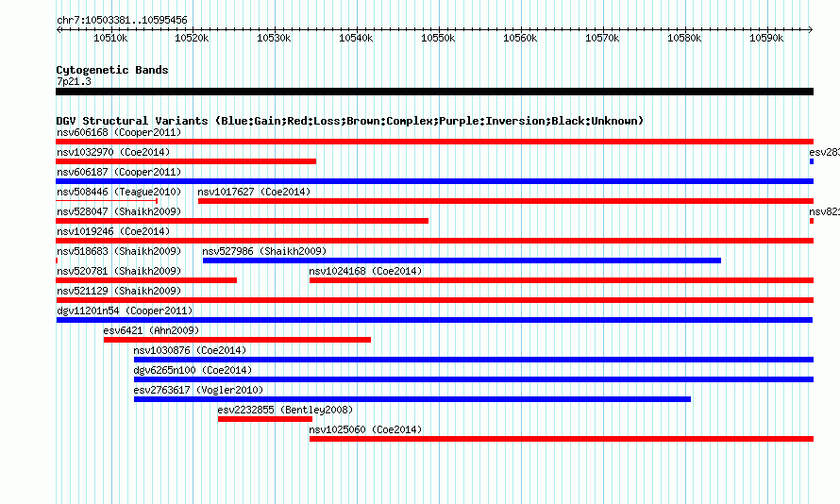Open the esv6421 (Ahn2009) label
This screenshot has width=840, height=504.
(151, 330)
